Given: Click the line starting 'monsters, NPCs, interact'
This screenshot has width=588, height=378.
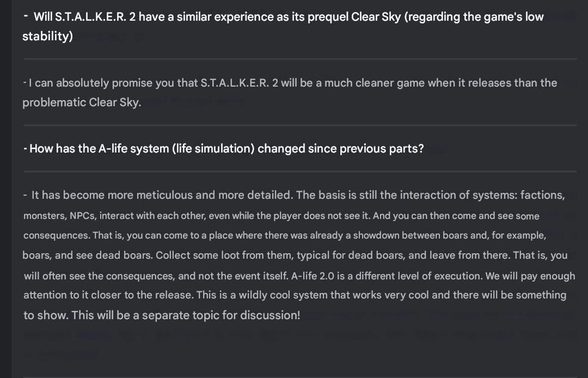Looking at the screenshot, I should [281, 216].
